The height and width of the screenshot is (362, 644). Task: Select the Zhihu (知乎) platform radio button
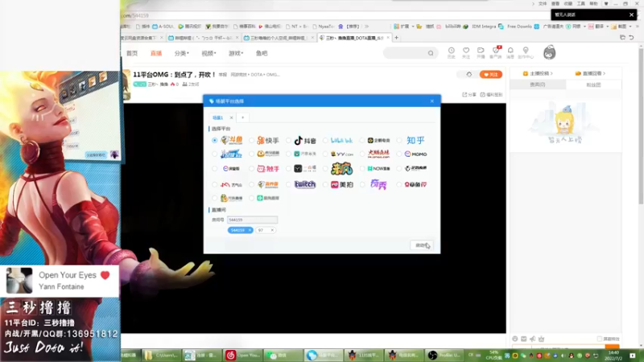click(399, 140)
